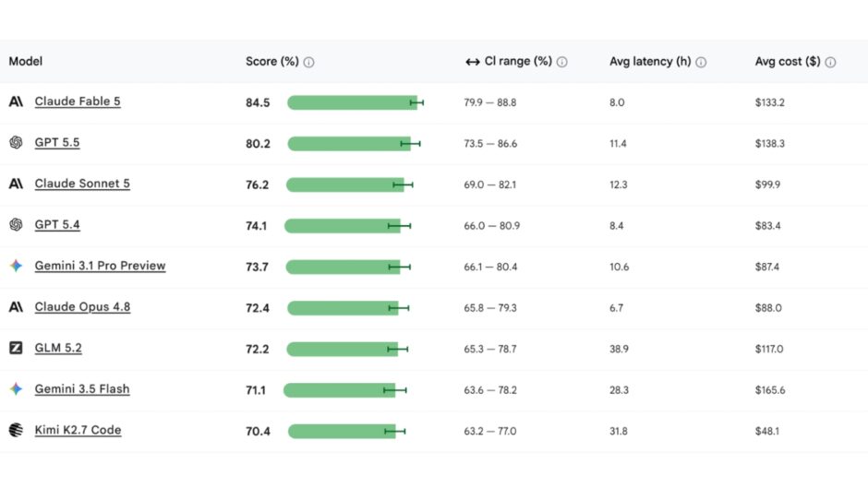The height and width of the screenshot is (488, 868).
Task: Sort by the Model column header
Action: pyautogui.click(x=26, y=62)
